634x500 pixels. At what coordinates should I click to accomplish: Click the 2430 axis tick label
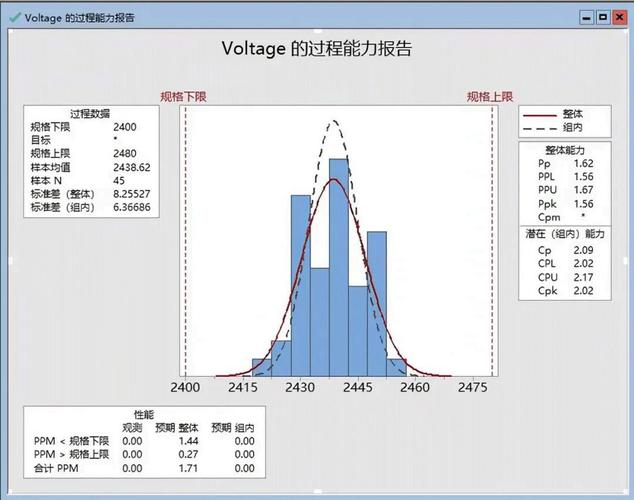tap(300, 387)
